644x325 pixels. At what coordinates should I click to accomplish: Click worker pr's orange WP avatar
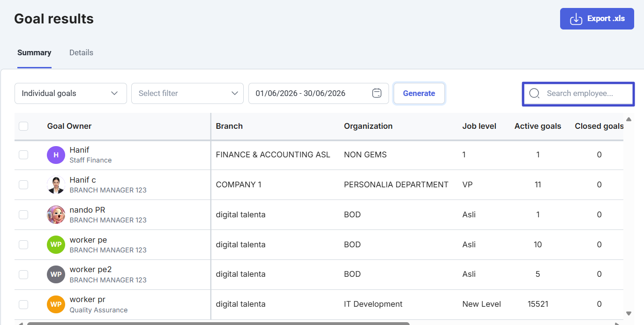click(x=56, y=304)
